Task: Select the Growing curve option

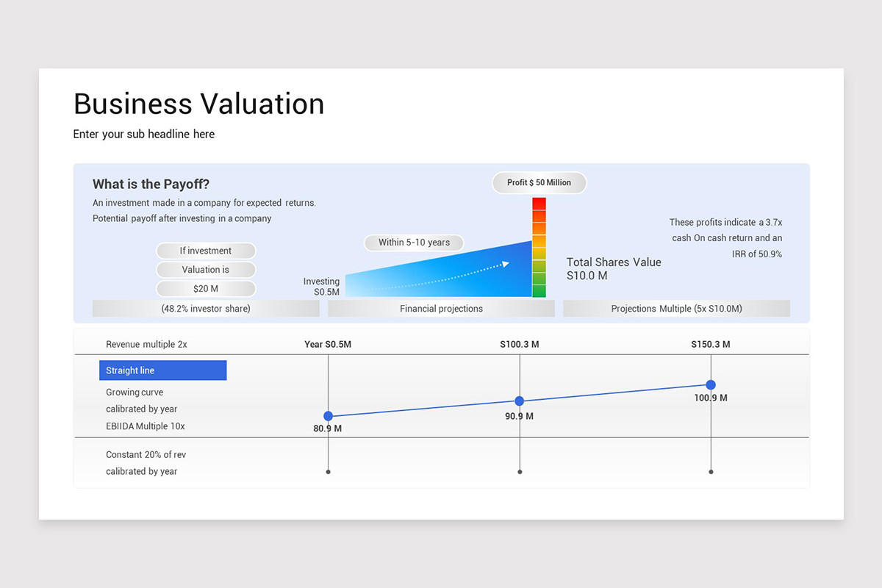Action: pos(135,392)
